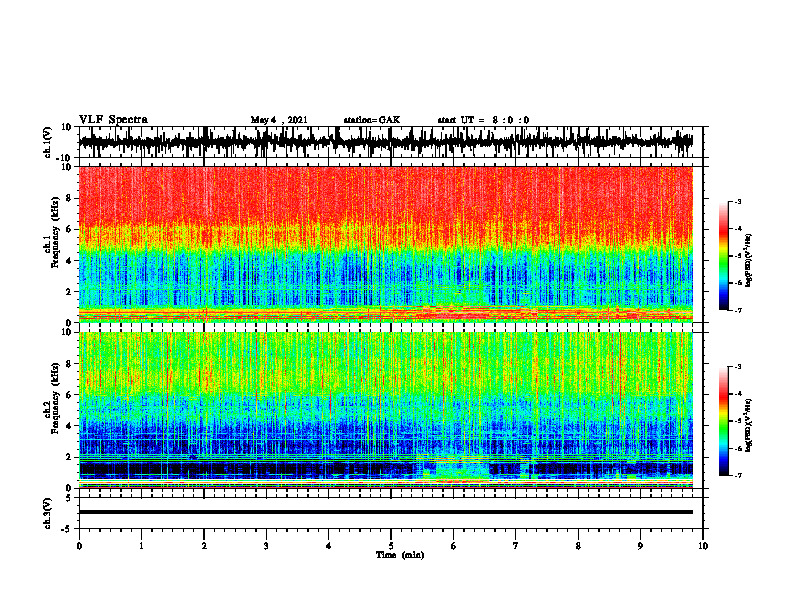Click the "station=GAK" header label
The height and width of the screenshot is (612, 792).
click(x=372, y=120)
